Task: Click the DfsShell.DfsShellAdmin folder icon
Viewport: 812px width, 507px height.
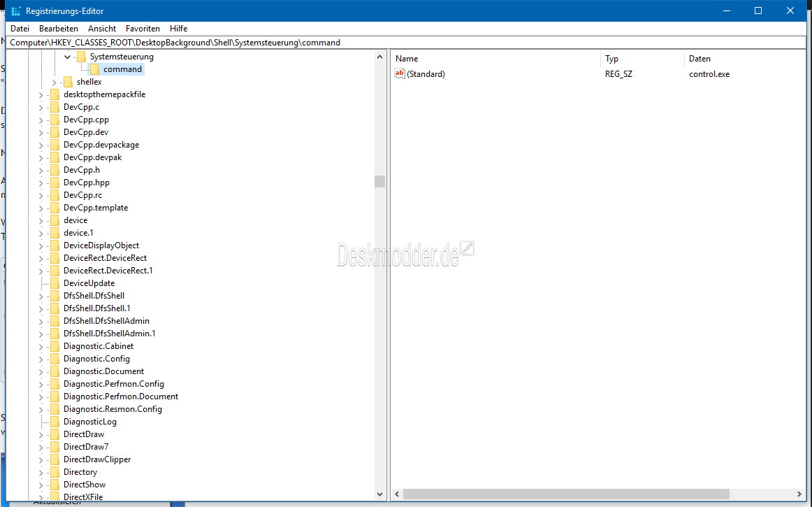Action: click(x=55, y=321)
